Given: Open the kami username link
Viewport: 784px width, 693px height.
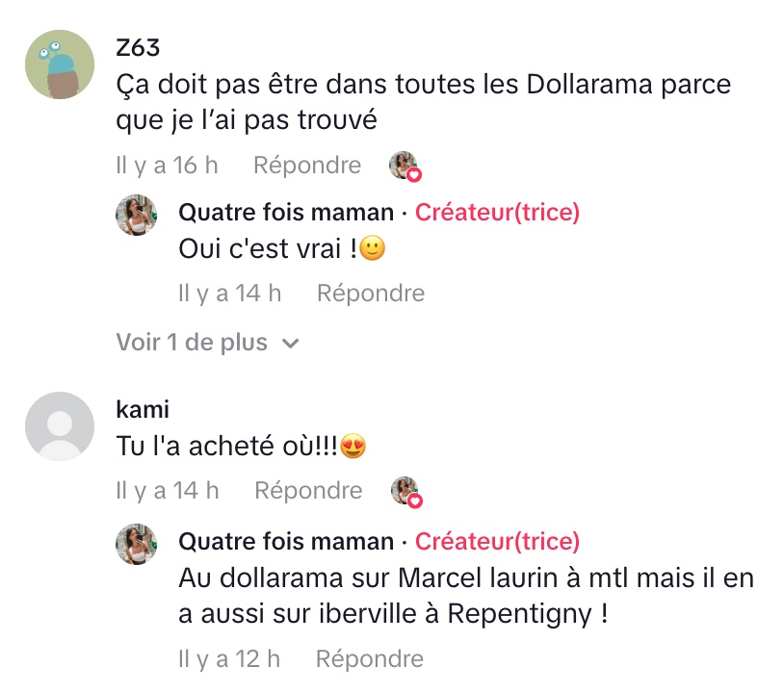Looking at the screenshot, I should (143, 409).
